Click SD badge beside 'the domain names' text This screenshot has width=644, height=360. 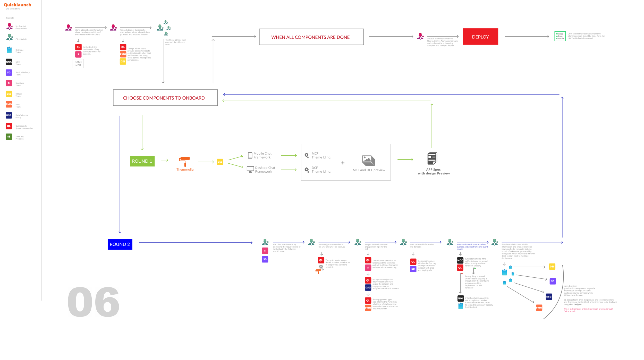(413, 269)
